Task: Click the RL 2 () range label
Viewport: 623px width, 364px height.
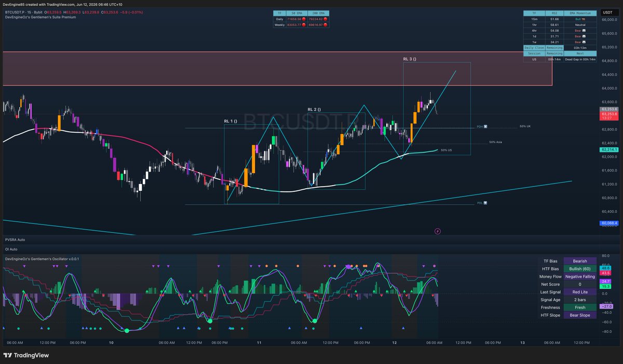Action: point(314,109)
